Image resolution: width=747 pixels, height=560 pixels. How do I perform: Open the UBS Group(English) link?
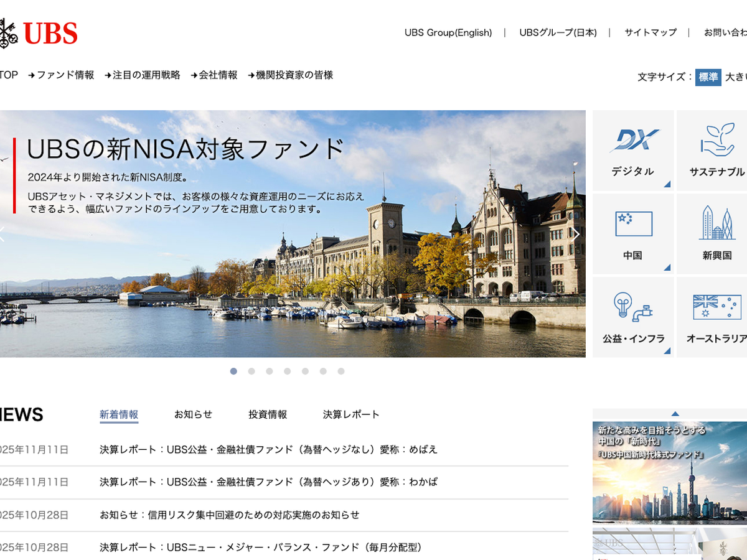[448, 33]
